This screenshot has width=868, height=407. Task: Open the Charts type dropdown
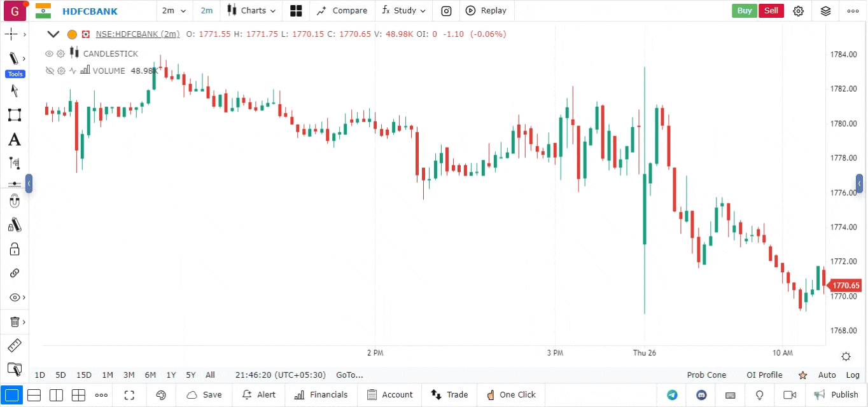point(253,11)
